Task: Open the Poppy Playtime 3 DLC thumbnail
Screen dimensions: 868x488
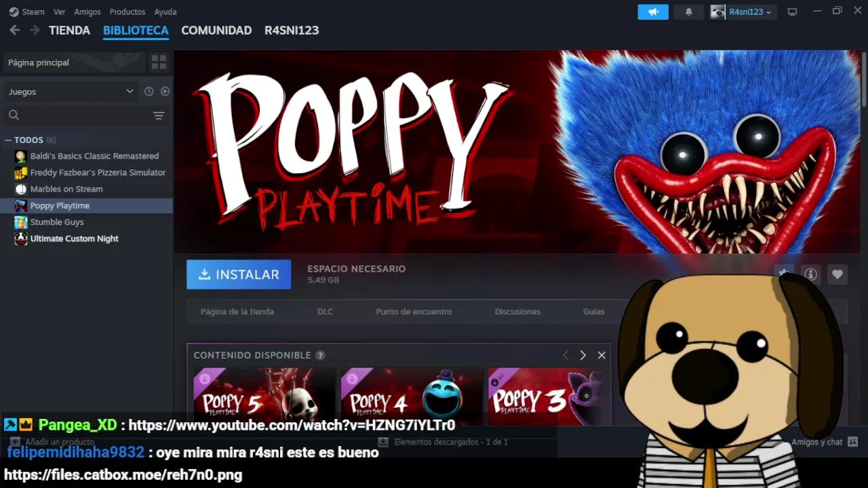Action: tap(547, 396)
